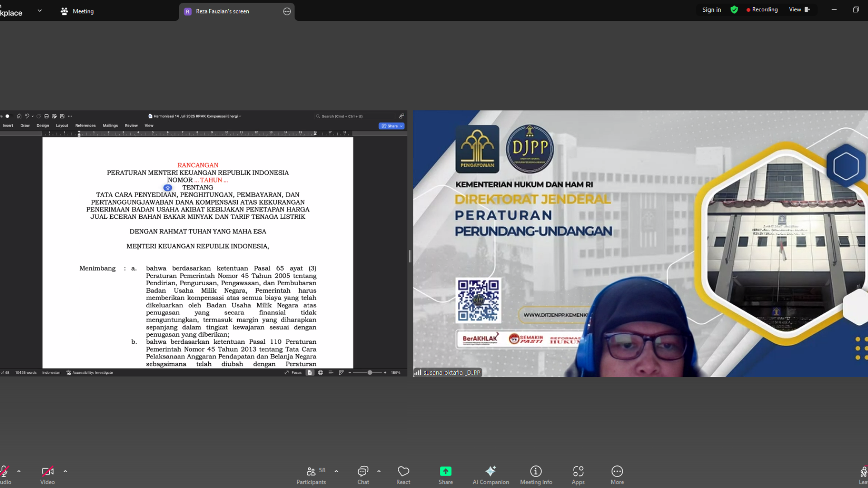Click susana oktafia _DJPP video tile
868x488 pixels.
(640, 244)
